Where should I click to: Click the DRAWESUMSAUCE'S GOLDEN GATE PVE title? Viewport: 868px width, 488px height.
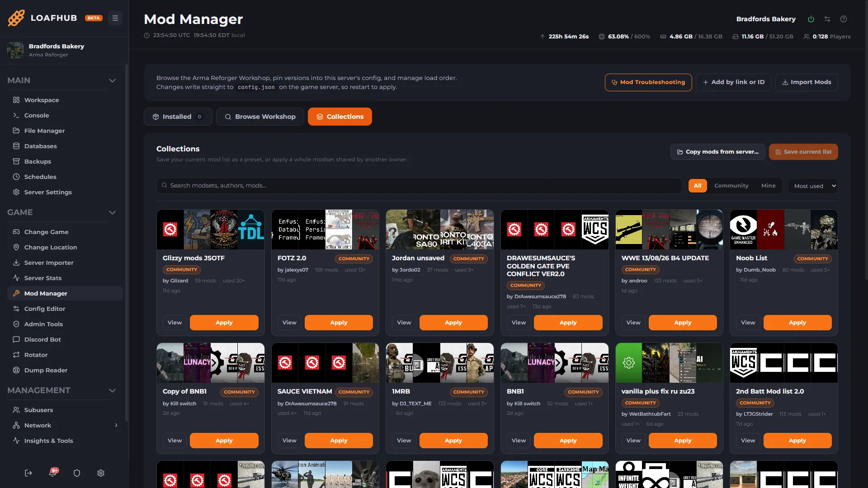[541, 266]
